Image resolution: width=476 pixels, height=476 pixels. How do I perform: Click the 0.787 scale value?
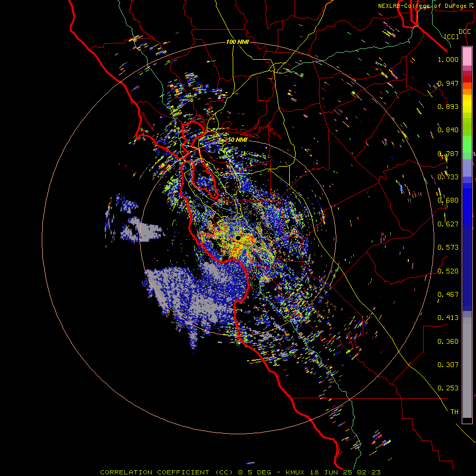(448, 153)
